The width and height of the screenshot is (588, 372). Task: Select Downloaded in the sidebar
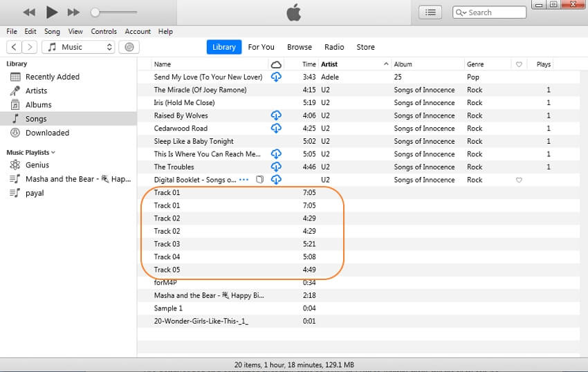coord(68,133)
